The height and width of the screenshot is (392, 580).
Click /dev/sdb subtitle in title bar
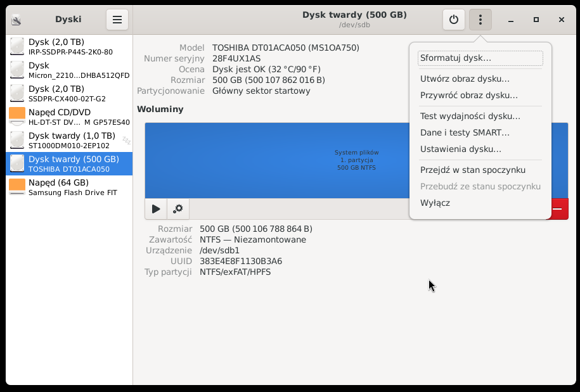pos(354,25)
